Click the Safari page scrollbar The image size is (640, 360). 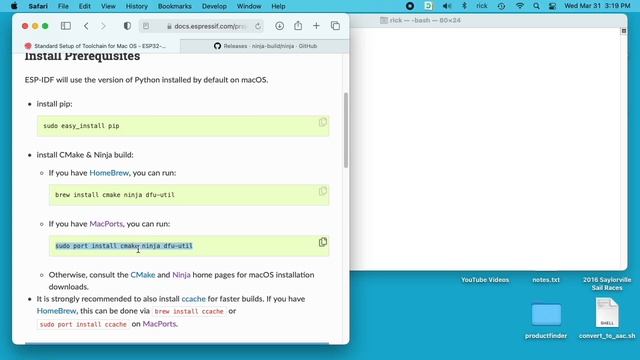pos(346,130)
